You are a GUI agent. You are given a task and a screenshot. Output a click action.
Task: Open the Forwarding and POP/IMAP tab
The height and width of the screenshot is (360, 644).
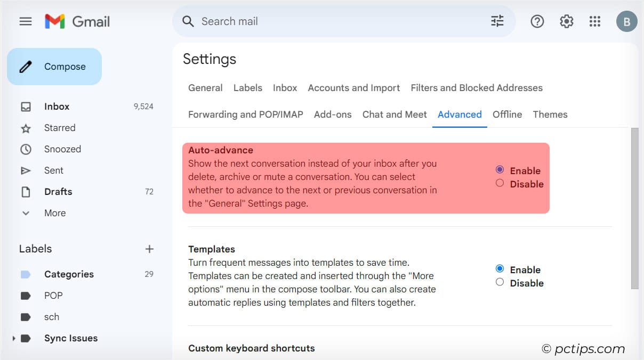click(245, 114)
